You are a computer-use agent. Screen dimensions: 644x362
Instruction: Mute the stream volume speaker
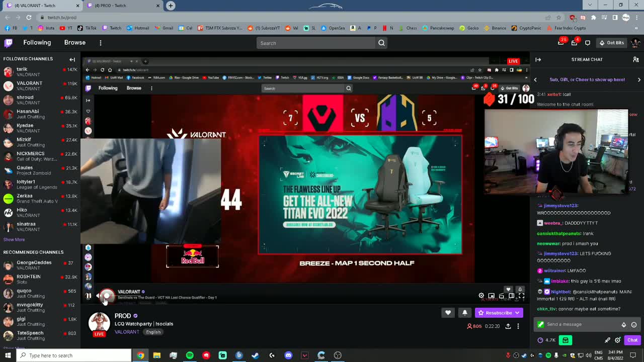point(99,296)
